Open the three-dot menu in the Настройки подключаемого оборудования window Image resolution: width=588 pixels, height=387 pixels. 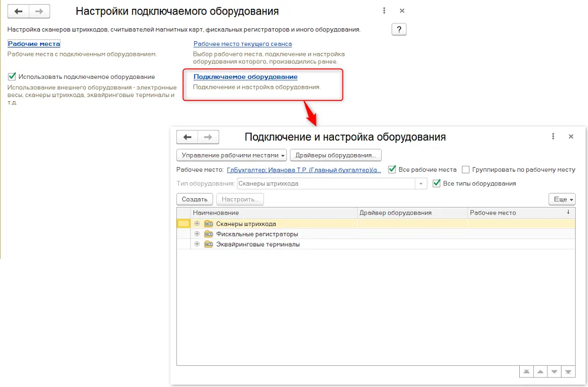[384, 11]
